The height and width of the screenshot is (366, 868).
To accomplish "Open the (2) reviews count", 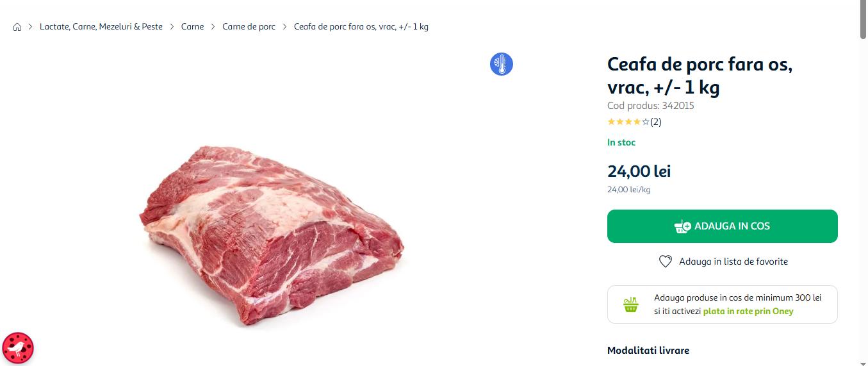I will click(656, 122).
